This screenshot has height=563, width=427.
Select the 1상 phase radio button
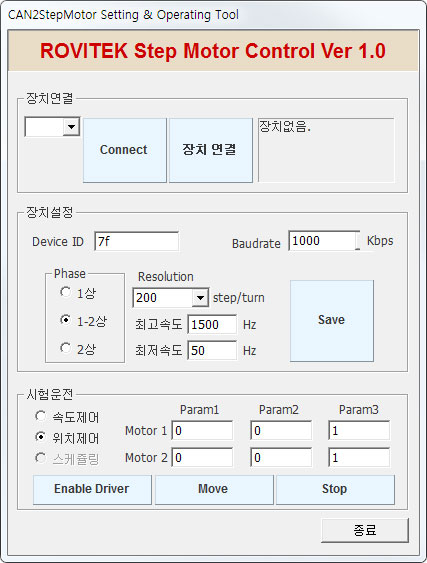(65, 292)
